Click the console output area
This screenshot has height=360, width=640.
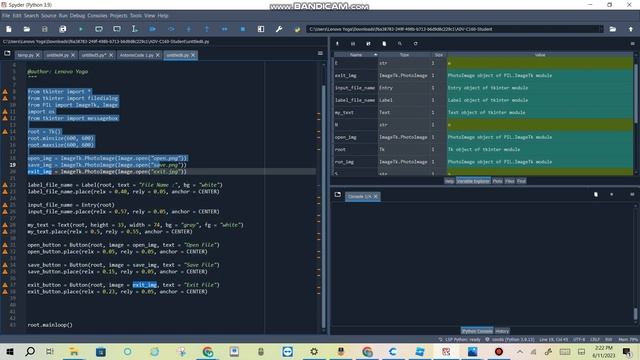pyautogui.click(x=482, y=263)
